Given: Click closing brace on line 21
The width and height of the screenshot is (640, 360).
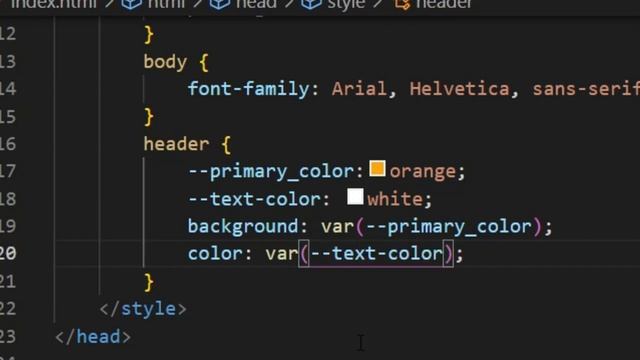Looking at the screenshot, I should [149, 282].
